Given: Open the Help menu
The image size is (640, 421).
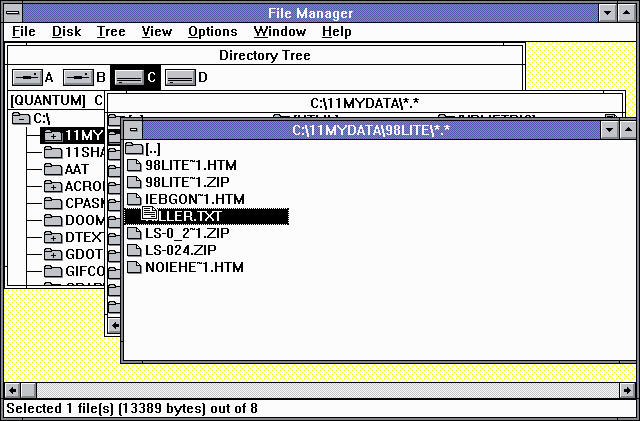Looking at the screenshot, I should pyautogui.click(x=336, y=31).
